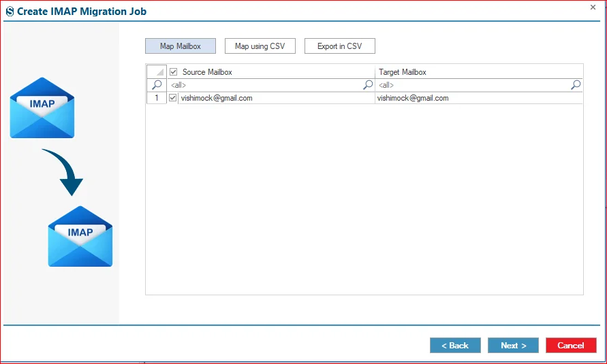Click the Target Mailbox filter search icon
The width and height of the screenshot is (607, 364).
576,84
